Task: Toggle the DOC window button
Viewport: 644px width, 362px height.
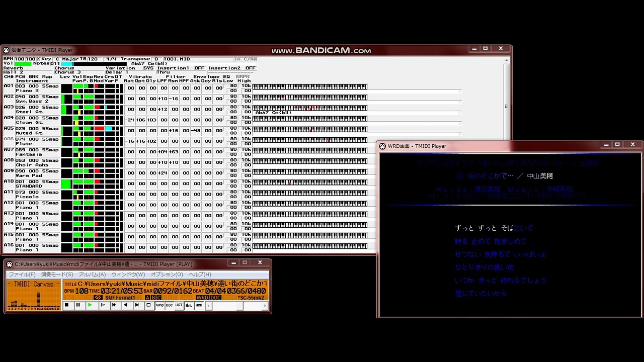Action: pyautogui.click(x=169, y=305)
